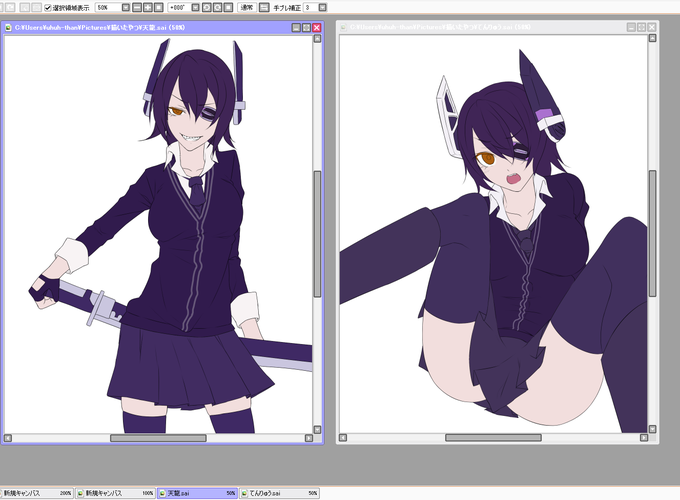
Task: Maximize the 天龍.sai window
Action: point(307,28)
